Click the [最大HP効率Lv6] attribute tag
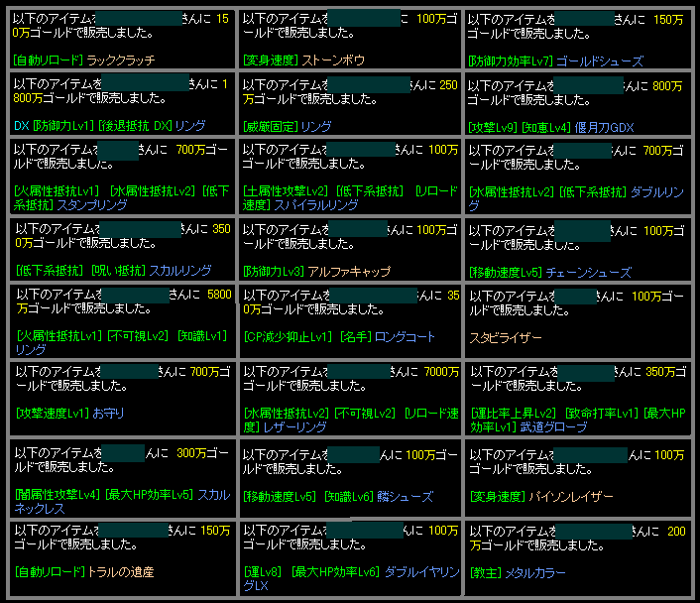700x603 pixels. tap(335, 571)
